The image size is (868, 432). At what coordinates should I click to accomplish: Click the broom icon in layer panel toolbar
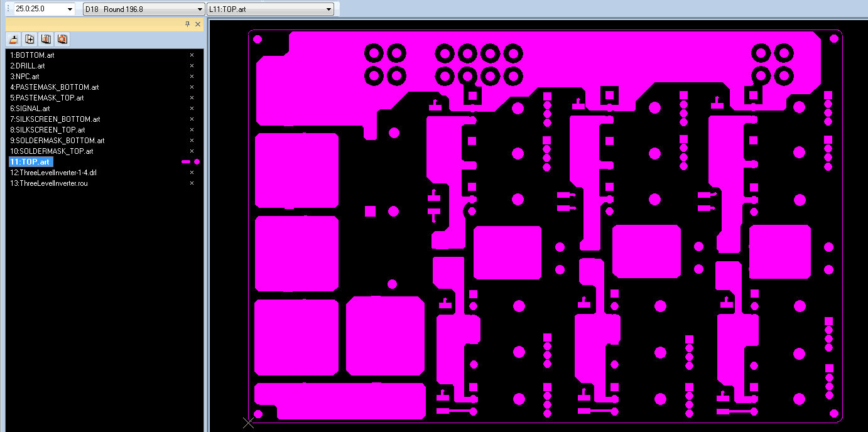click(14, 40)
